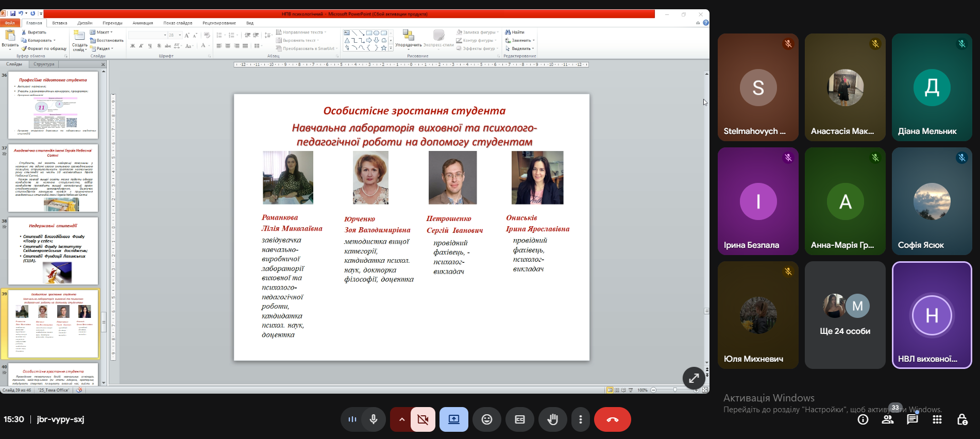Viewport: 980px width, 439px height.
Task: Show the participants list
Action: pos(888,419)
